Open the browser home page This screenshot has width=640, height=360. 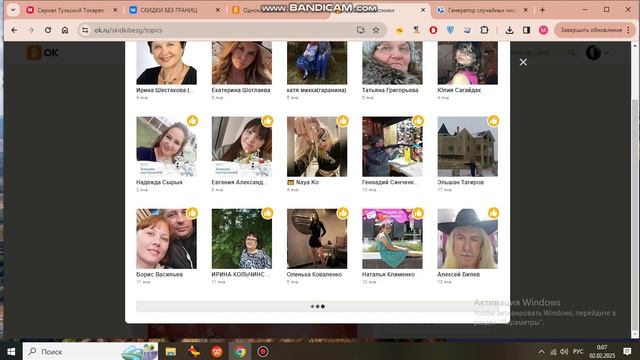tap(65, 30)
